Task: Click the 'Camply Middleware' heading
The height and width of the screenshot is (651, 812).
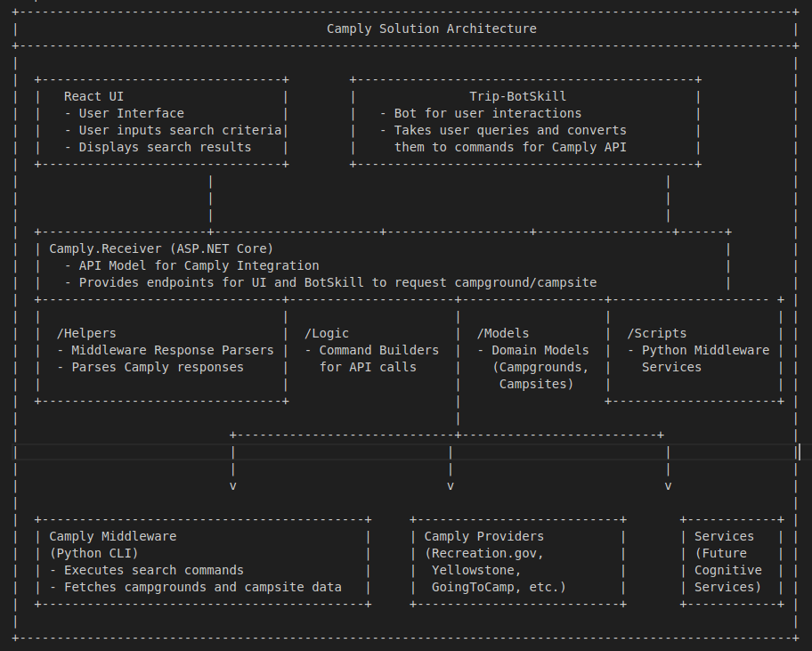Action: tap(113, 536)
